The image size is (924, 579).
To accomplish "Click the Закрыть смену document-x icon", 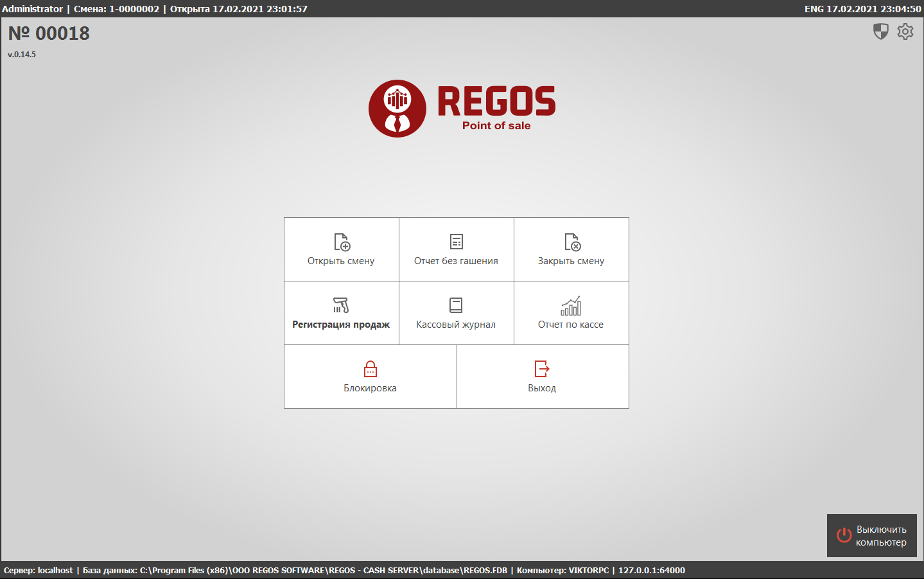I will pyautogui.click(x=572, y=242).
